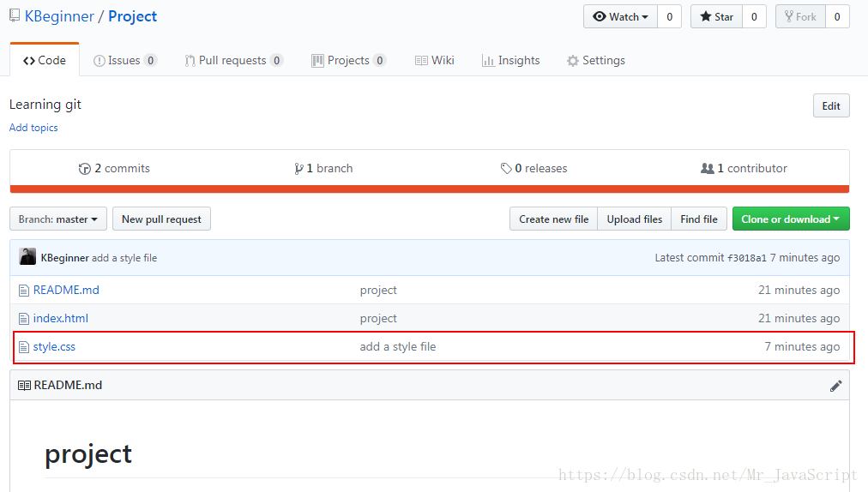Click the 'Learning git' description text
868x492 pixels.
coord(45,105)
